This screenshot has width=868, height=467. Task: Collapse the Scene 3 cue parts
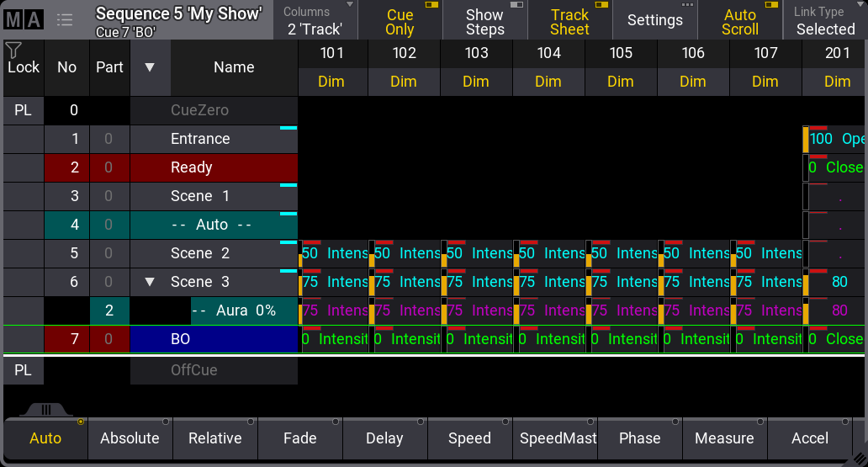(x=151, y=282)
